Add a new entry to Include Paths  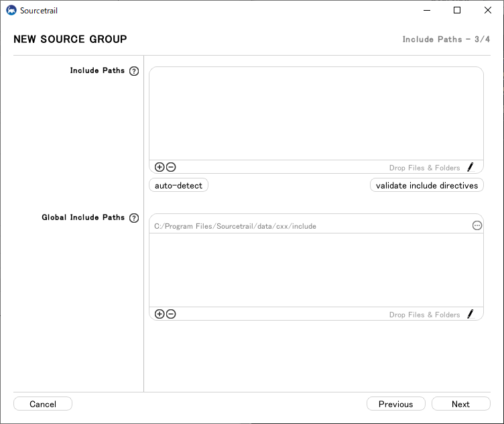[x=160, y=167]
